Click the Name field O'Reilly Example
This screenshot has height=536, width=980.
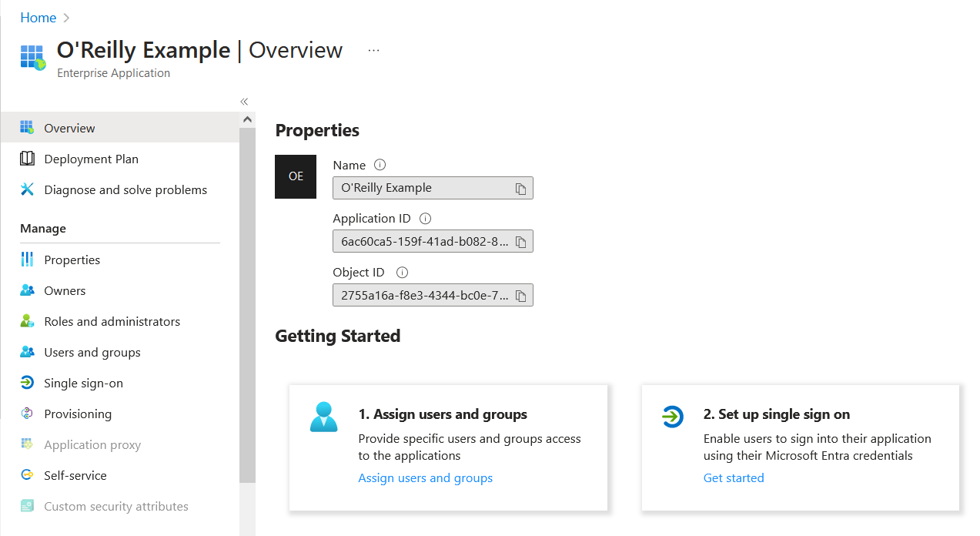[x=433, y=188]
